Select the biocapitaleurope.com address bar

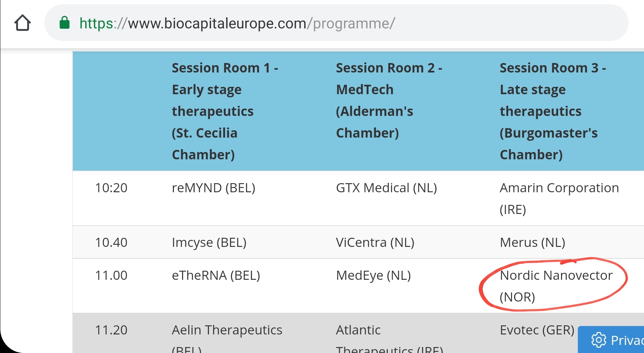point(336,23)
